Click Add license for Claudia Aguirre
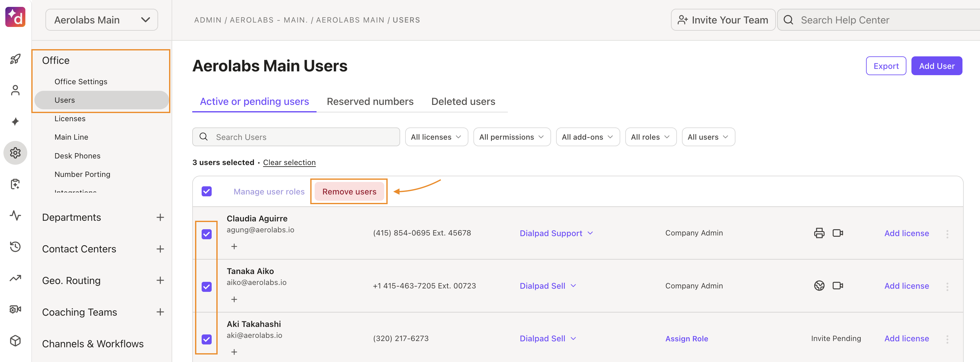The height and width of the screenshot is (362, 980). 906,233
